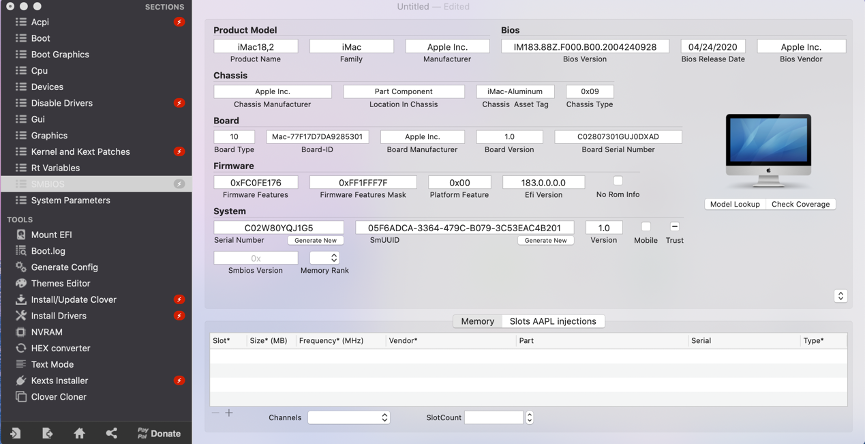The width and height of the screenshot is (866, 445).
Task: Remove memory slot row with minus
Action: tap(215, 412)
